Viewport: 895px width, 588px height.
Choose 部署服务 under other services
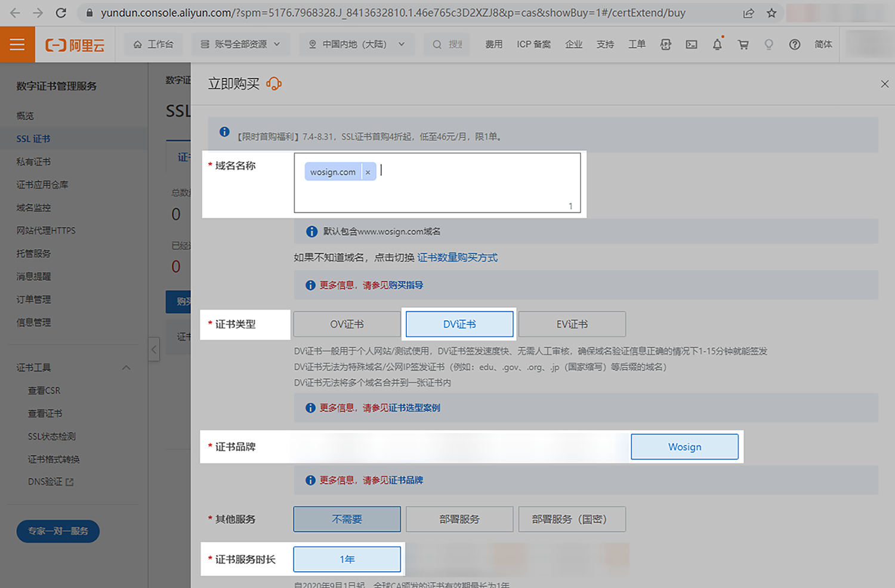(x=459, y=519)
